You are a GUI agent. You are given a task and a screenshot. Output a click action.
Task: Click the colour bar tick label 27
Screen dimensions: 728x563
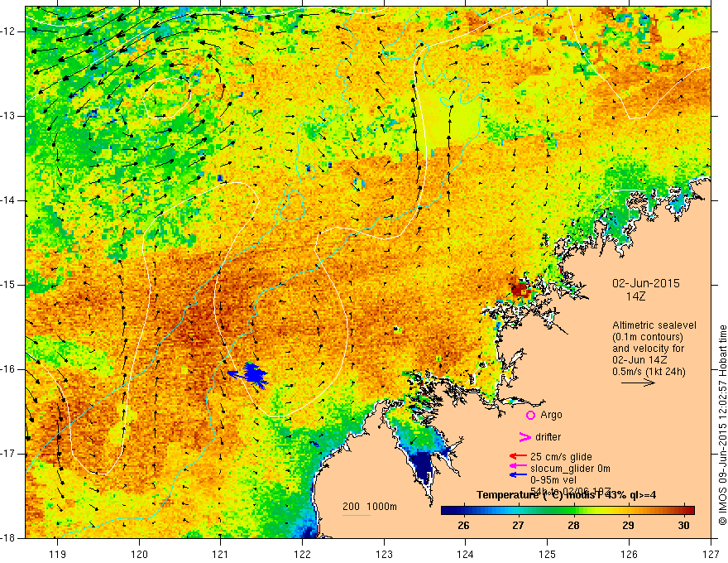click(518, 526)
